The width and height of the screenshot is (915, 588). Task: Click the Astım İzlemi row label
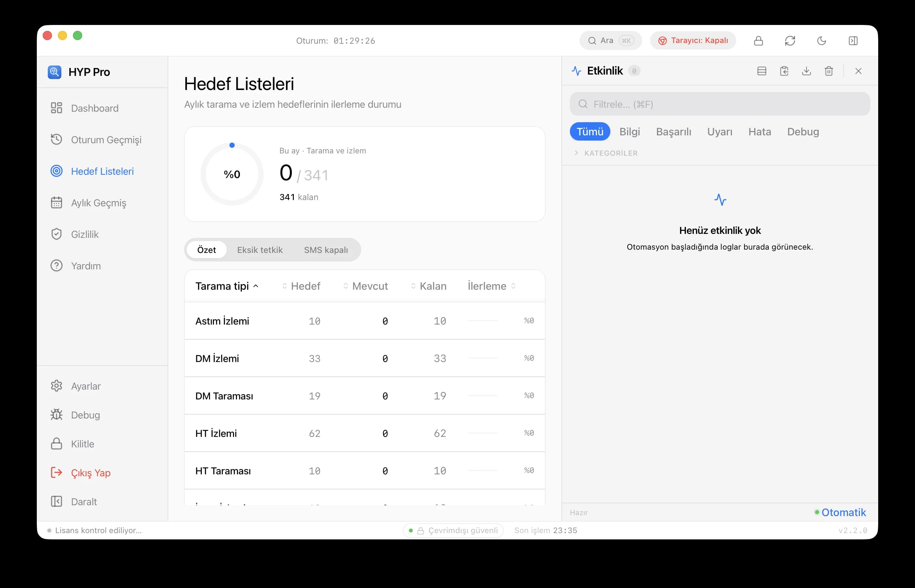tap(222, 321)
